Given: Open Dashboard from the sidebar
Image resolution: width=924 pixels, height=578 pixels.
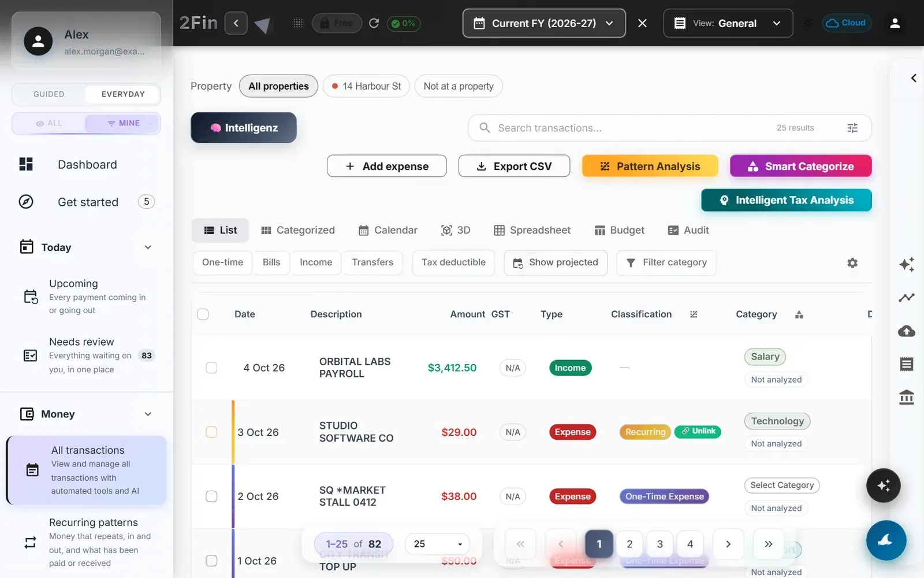Looking at the screenshot, I should coord(87,165).
